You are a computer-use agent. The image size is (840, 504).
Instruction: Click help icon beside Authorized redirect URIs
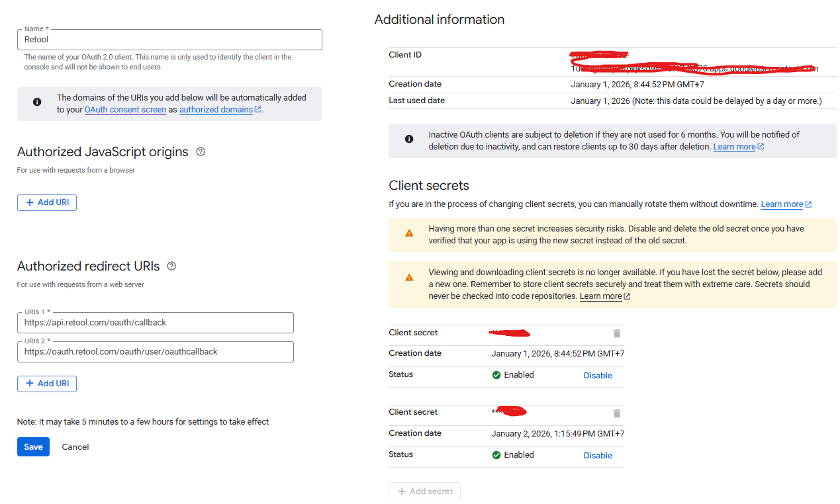pos(171,266)
